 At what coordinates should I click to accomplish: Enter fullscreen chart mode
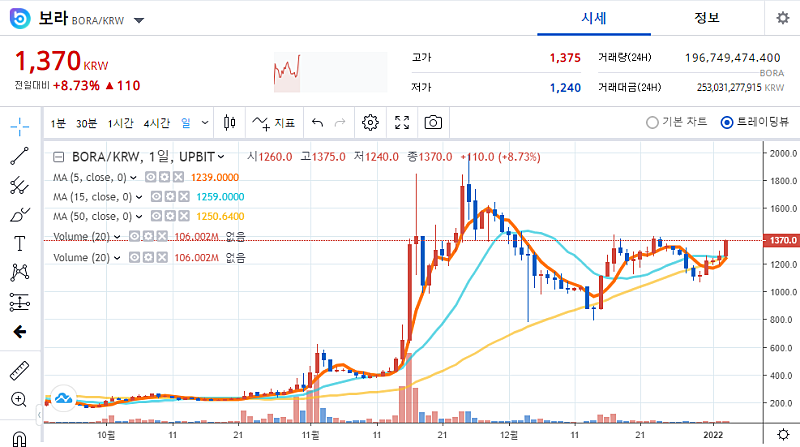tap(402, 122)
